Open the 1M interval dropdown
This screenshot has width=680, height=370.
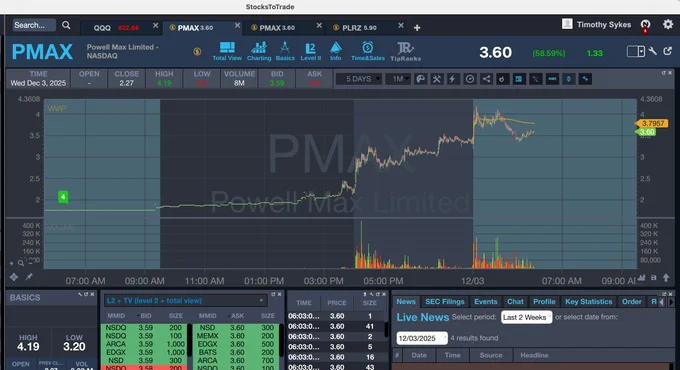coord(399,79)
